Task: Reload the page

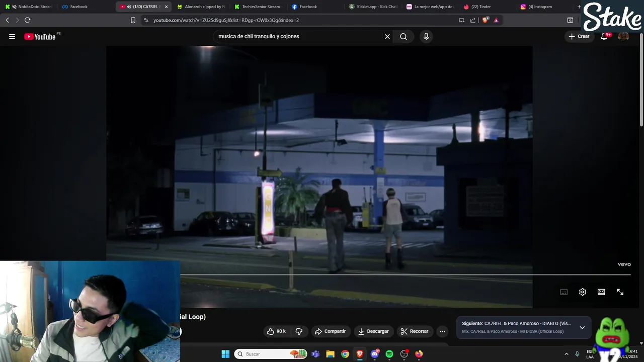Action: (27, 20)
